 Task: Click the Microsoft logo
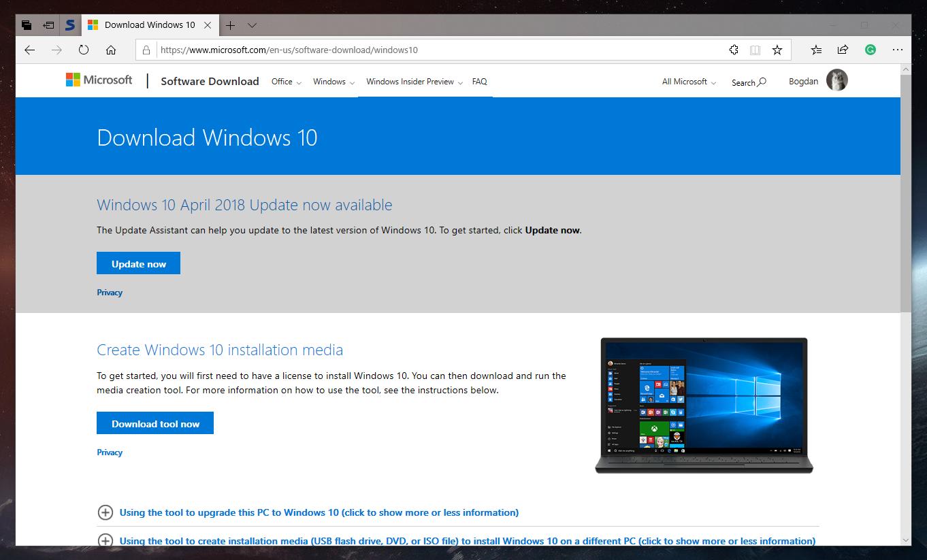[x=99, y=80]
